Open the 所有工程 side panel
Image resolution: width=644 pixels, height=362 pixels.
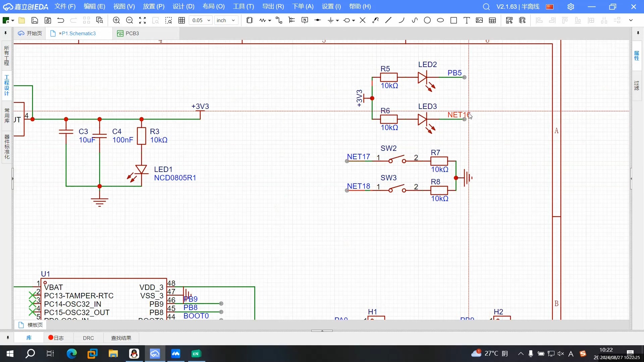tap(6, 56)
